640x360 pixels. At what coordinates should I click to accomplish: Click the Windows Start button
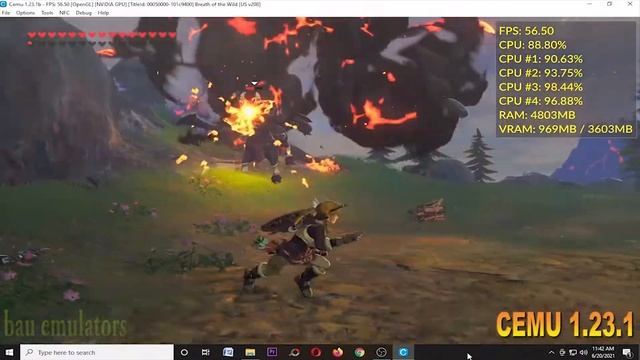click(x=9, y=352)
